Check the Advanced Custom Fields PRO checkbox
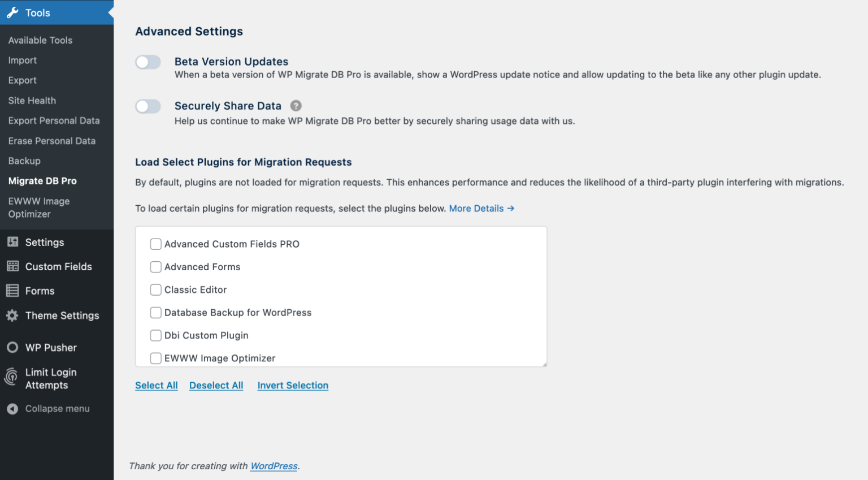 155,244
